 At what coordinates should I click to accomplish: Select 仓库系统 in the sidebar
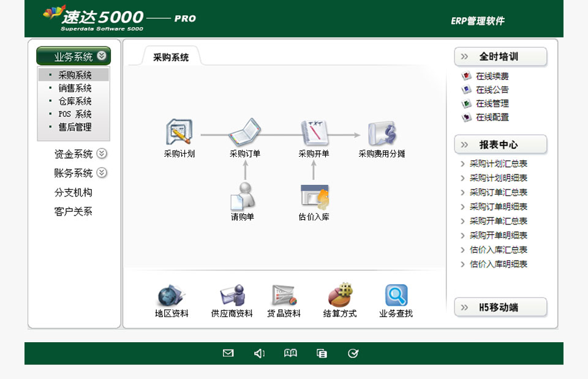(x=73, y=101)
